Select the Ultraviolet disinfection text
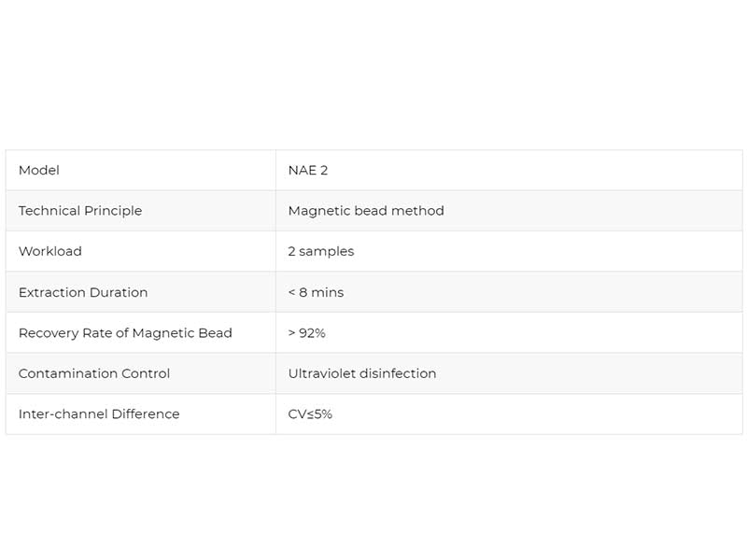Image resolution: width=747 pixels, height=560 pixels. click(x=362, y=373)
